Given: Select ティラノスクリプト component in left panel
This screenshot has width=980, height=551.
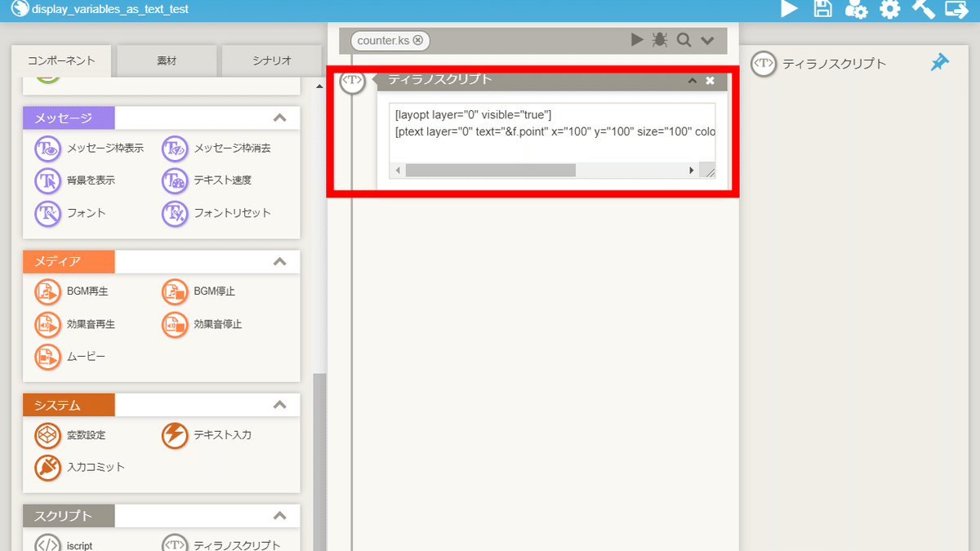Looking at the screenshot, I should [x=221, y=544].
